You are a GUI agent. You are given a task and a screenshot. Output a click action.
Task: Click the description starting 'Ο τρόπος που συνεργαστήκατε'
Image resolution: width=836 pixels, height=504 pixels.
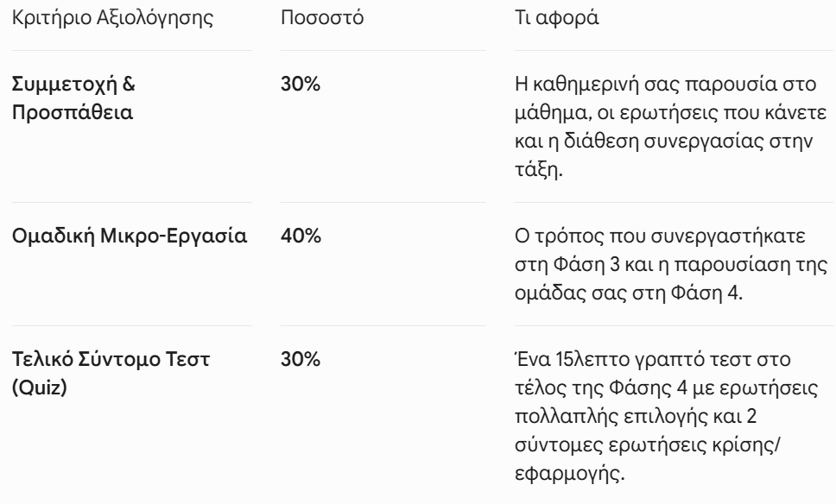pos(671,264)
